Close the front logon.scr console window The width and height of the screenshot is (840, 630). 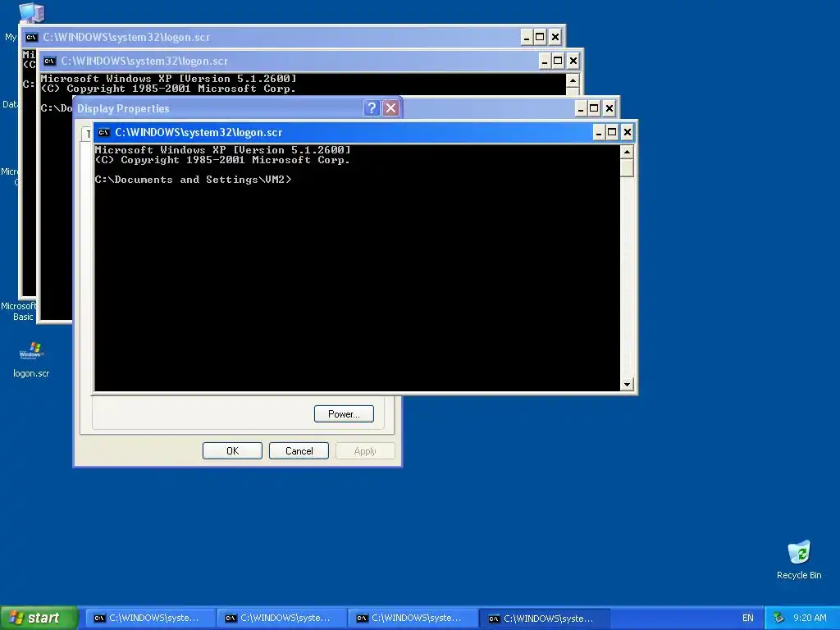click(x=628, y=132)
